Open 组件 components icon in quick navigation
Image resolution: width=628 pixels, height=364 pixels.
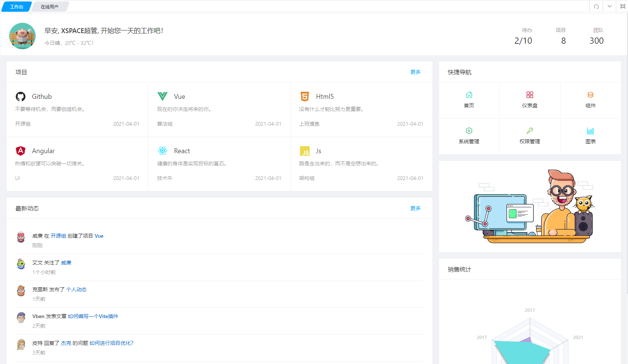pos(590,95)
